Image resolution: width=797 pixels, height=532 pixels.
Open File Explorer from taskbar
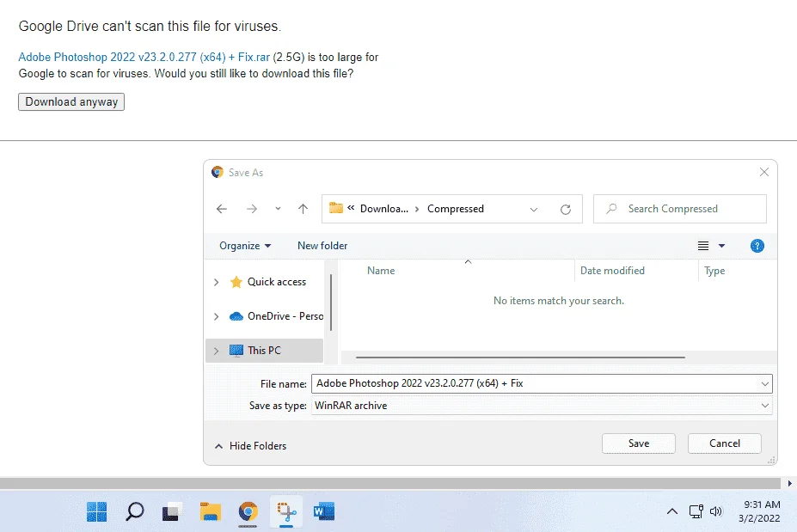pos(210,511)
